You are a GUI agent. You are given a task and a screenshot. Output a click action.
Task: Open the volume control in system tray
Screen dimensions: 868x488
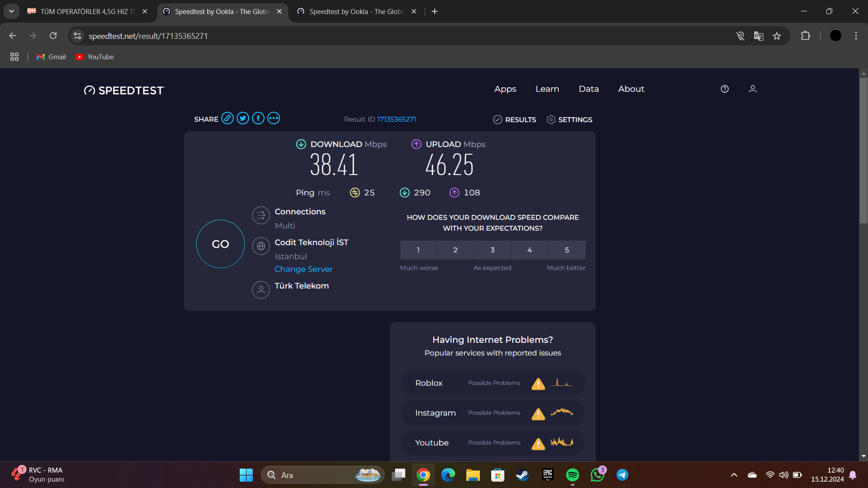pyautogui.click(x=783, y=475)
